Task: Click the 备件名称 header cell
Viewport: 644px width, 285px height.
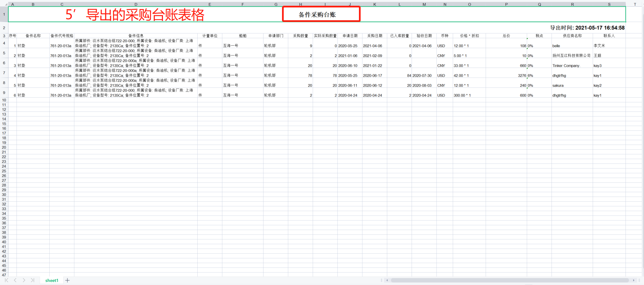Action: pos(33,35)
